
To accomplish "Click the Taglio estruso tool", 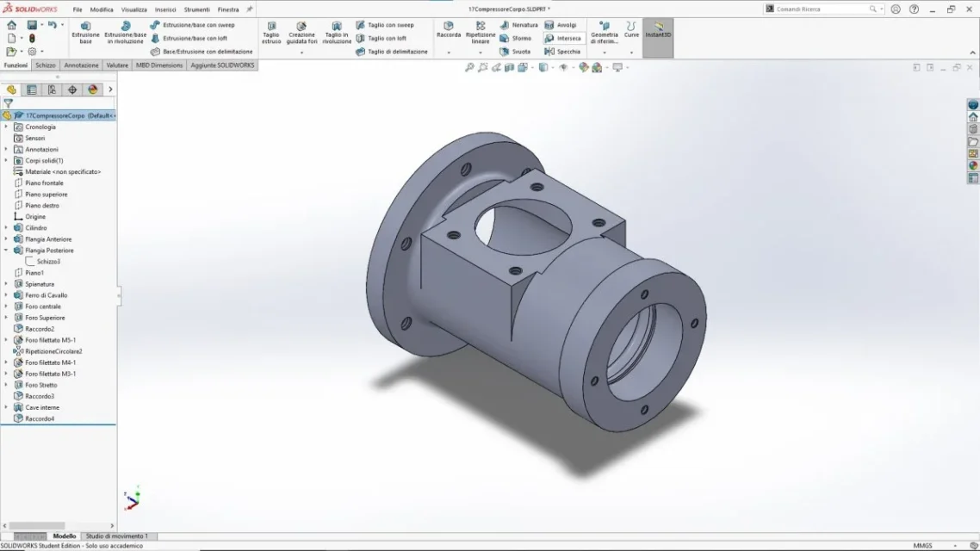I will coord(271,32).
